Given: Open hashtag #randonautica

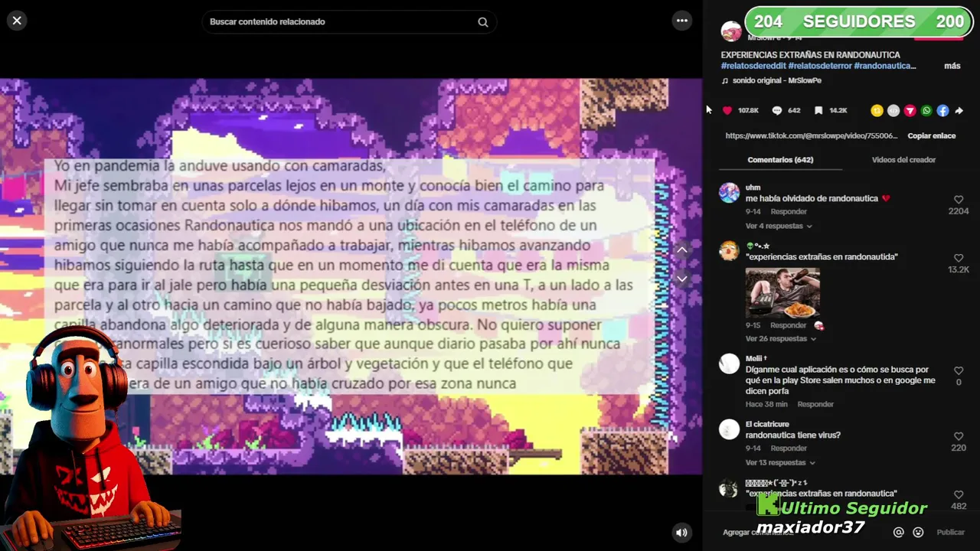Looking at the screenshot, I should 885,66.
